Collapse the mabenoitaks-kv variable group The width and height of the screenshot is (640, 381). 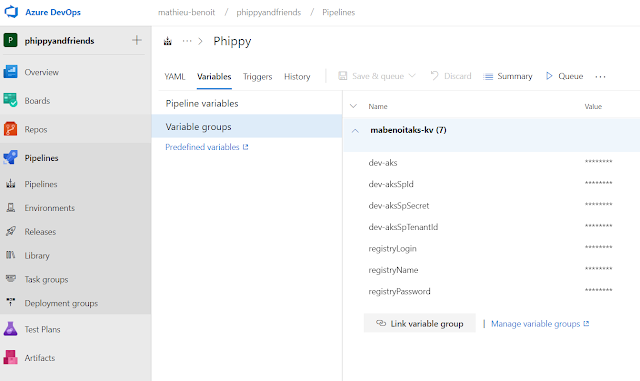355,131
